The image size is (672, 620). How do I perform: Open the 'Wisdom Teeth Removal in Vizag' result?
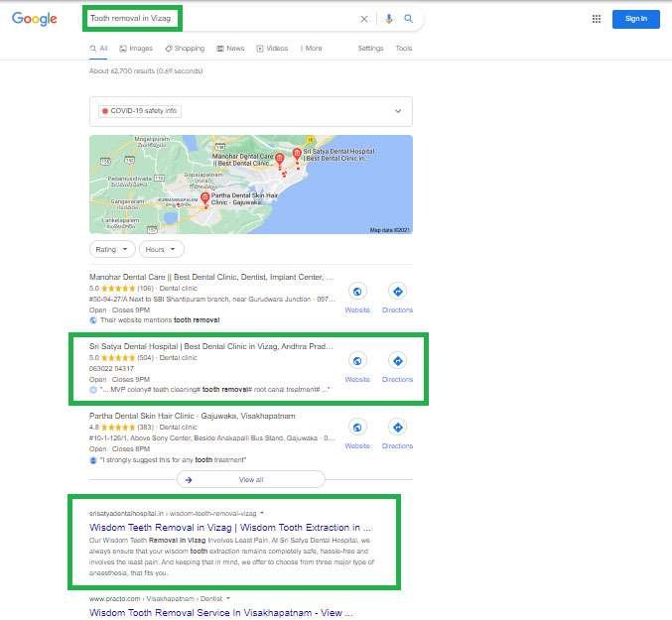[x=230, y=528]
